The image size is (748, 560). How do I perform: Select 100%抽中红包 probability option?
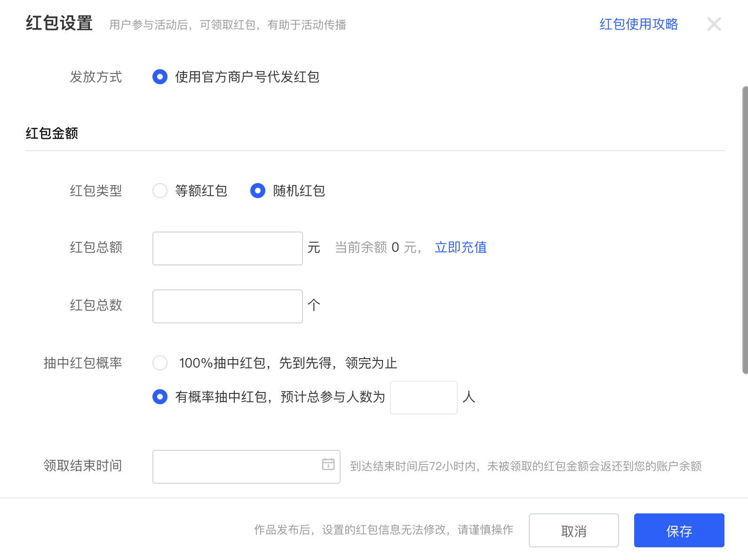[160, 363]
